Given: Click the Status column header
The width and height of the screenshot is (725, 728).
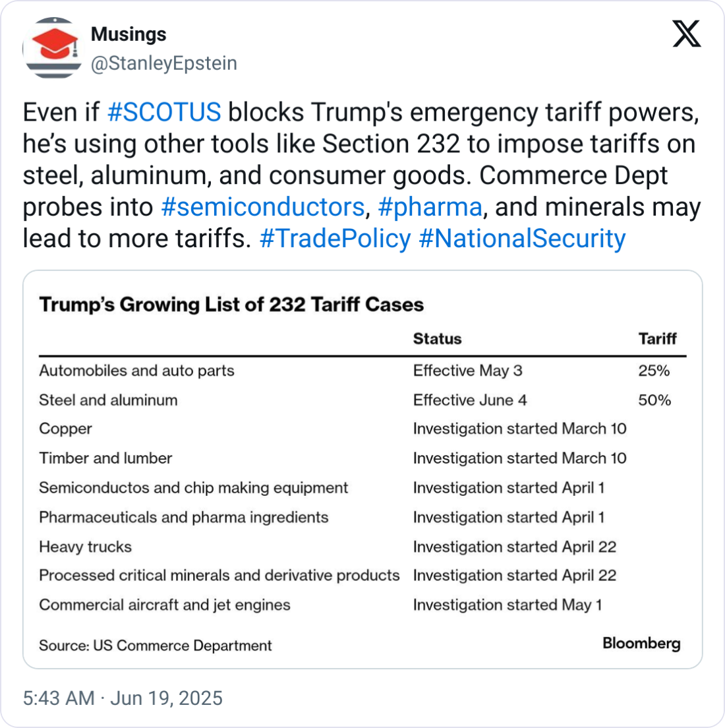Looking at the screenshot, I should point(437,339).
